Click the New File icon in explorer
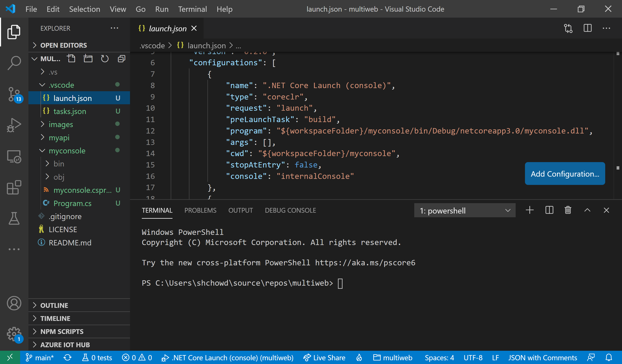Image resolution: width=622 pixels, height=364 pixels. coord(71,59)
